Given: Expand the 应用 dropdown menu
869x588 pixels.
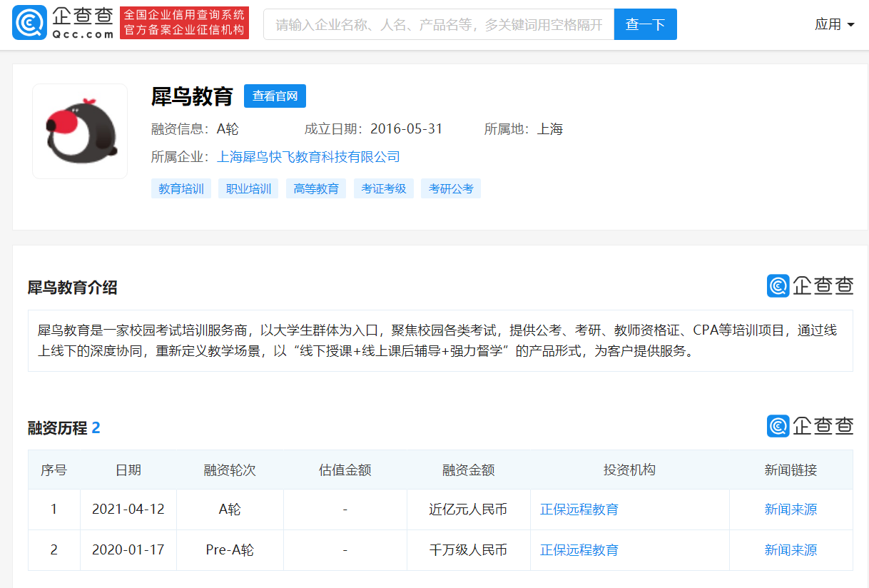Looking at the screenshot, I should [x=834, y=24].
